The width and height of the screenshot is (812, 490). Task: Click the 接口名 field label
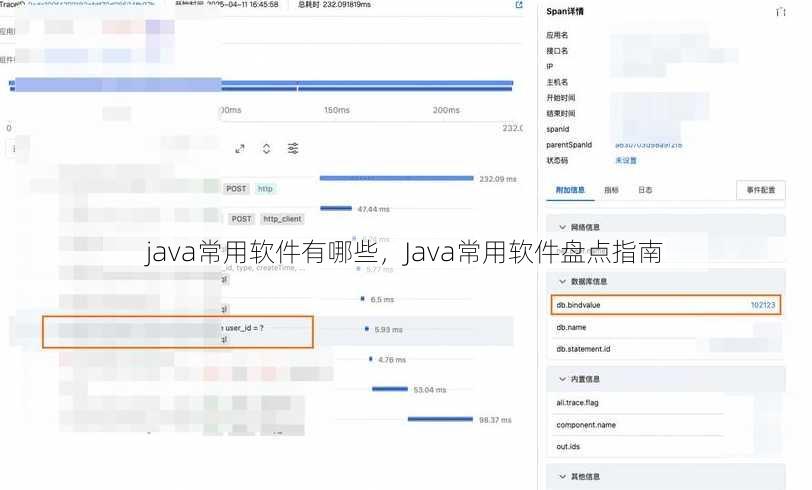pyautogui.click(x=557, y=51)
